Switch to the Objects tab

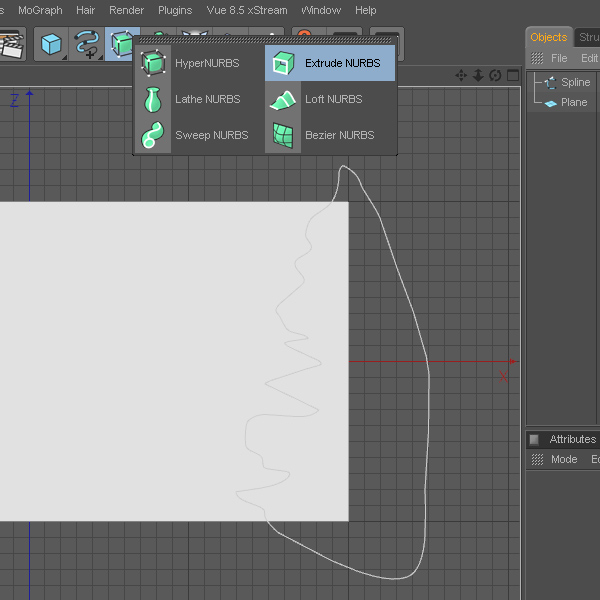pos(548,37)
